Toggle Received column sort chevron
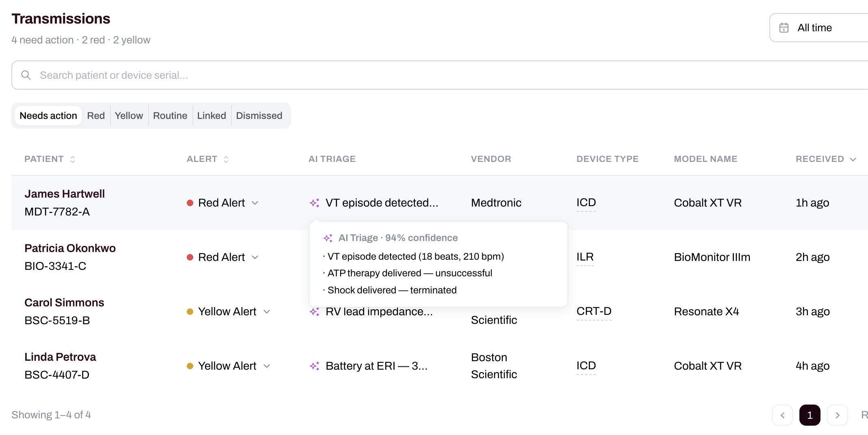Viewport: 868px width, 435px height. (x=853, y=159)
